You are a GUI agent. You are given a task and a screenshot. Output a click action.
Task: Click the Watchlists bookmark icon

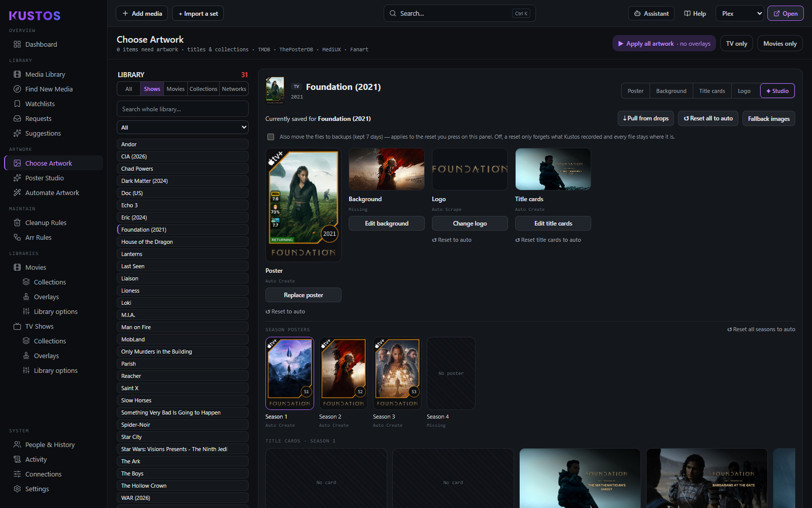tap(17, 104)
